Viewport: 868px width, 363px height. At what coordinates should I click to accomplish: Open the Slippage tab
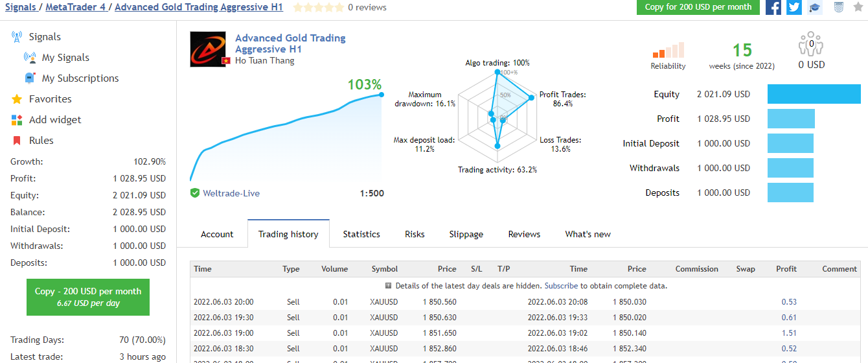coord(466,234)
